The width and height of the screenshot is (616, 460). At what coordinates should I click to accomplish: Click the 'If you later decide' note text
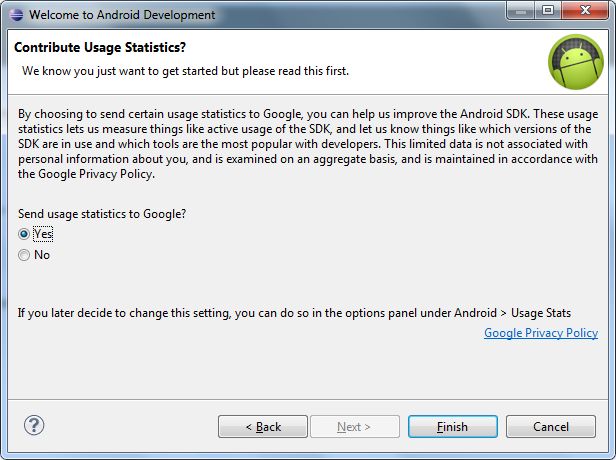[294, 313]
